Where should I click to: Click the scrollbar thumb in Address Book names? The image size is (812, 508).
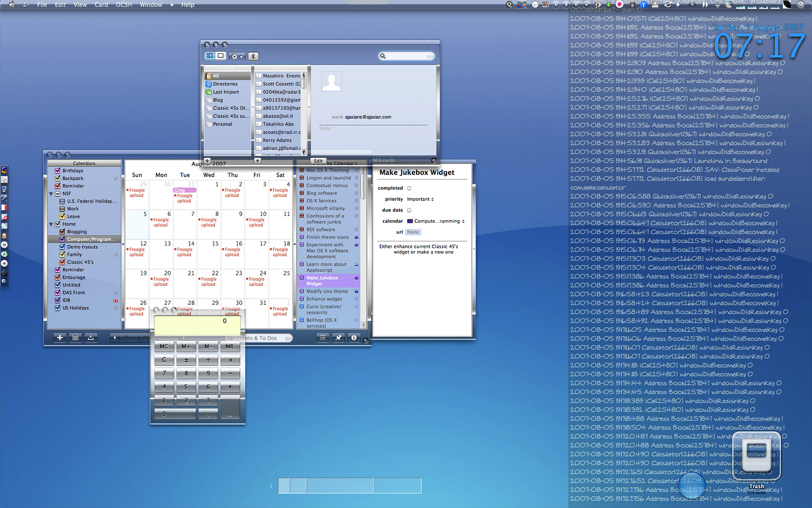coord(304,84)
